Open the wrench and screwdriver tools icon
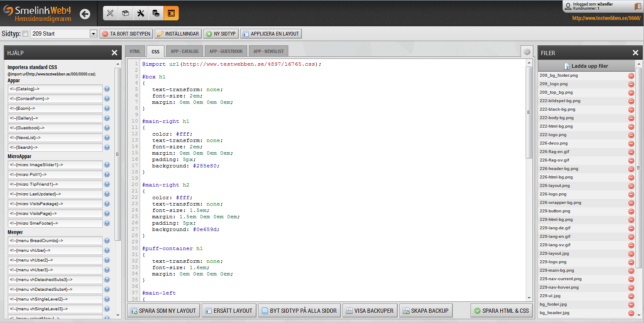Image resolution: width=644 pixels, height=323 pixels. click(141, 13)
